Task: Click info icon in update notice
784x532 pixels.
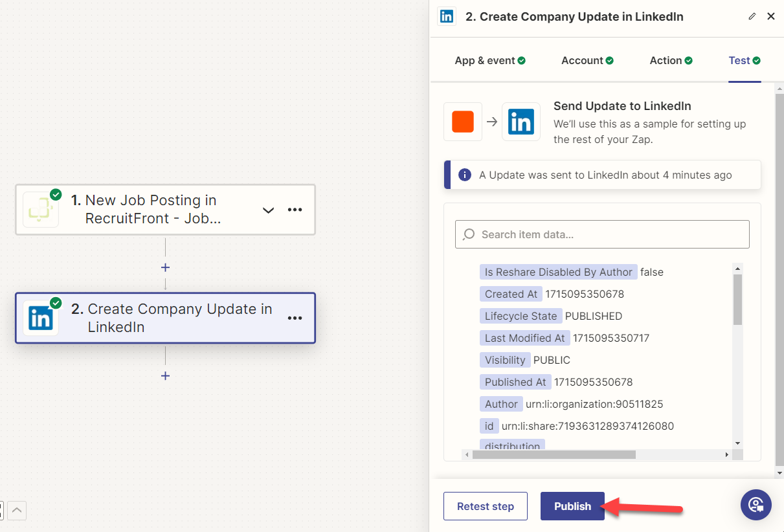Action: click(464, 175)
